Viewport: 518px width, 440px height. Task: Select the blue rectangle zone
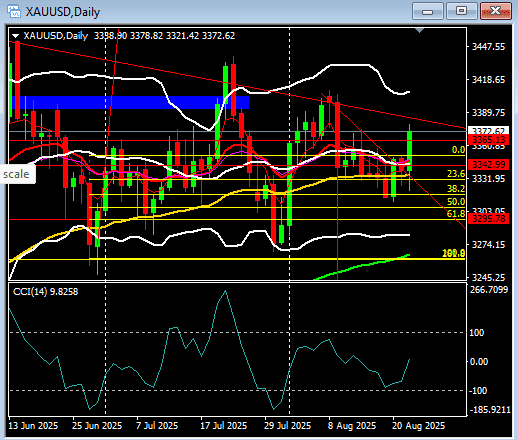[130, 102]
